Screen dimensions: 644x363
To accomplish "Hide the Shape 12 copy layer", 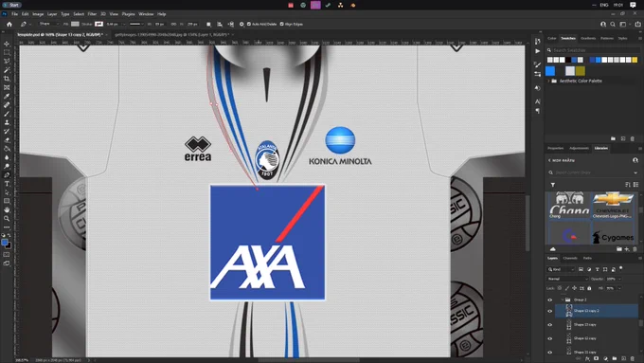I will (550, 338).
